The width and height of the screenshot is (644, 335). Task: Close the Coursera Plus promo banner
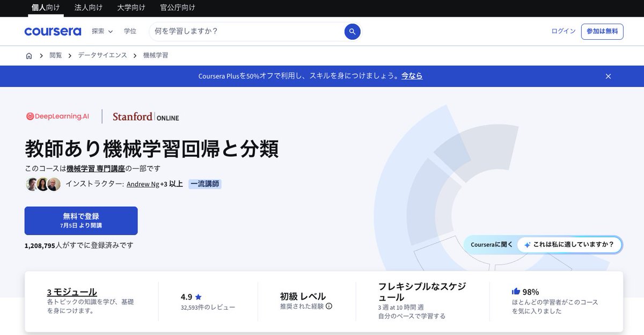608,76
